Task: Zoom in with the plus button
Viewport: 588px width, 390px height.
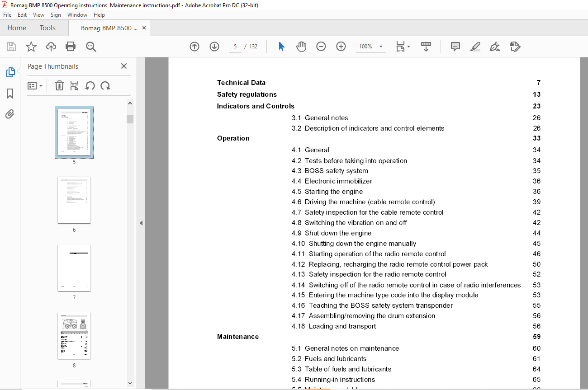Action: click(341, 47)
